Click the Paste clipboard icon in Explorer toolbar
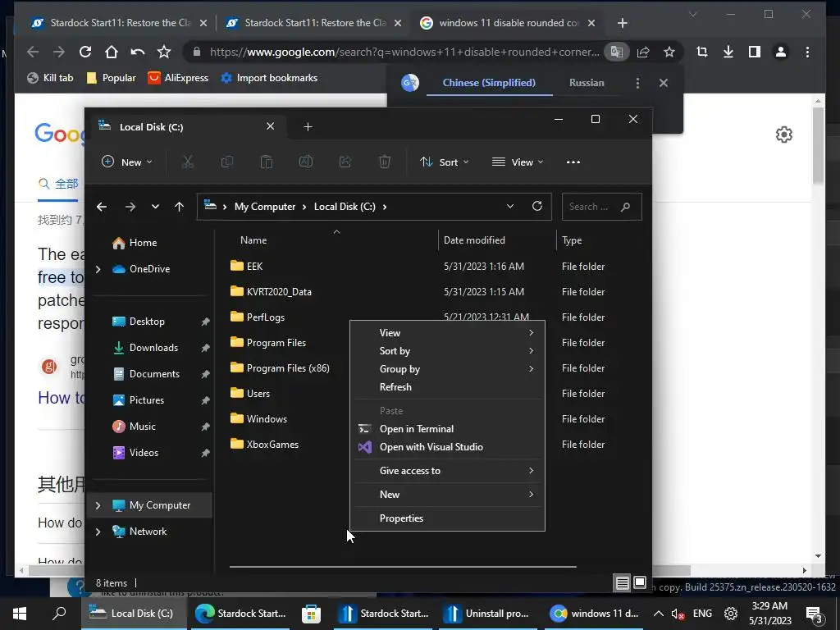 click(x=267, y=162)
